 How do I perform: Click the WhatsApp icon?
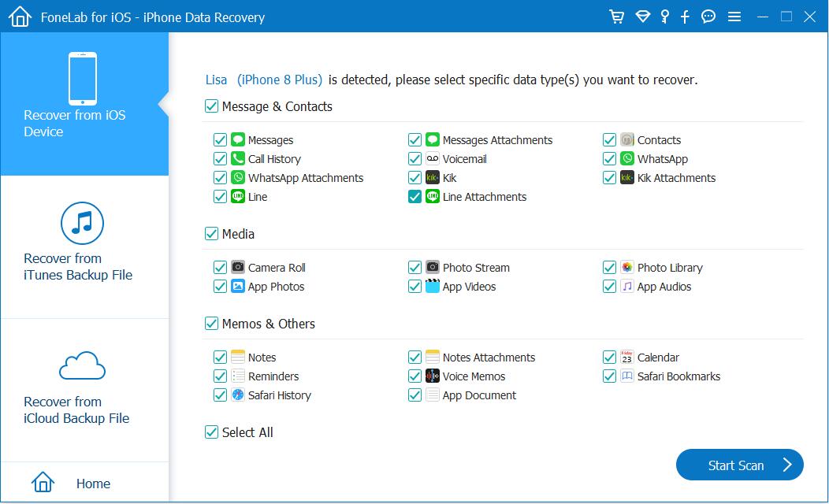(627, 158)
